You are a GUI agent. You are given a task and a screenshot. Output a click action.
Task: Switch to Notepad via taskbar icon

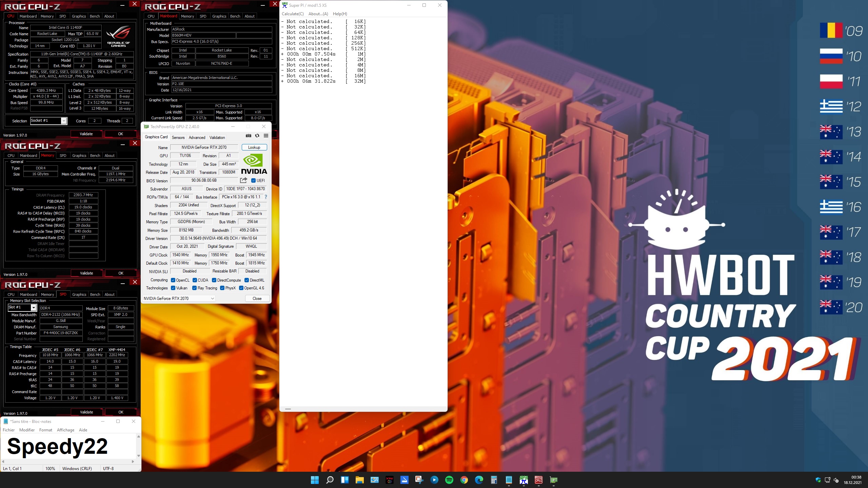[x=509, y=480]
